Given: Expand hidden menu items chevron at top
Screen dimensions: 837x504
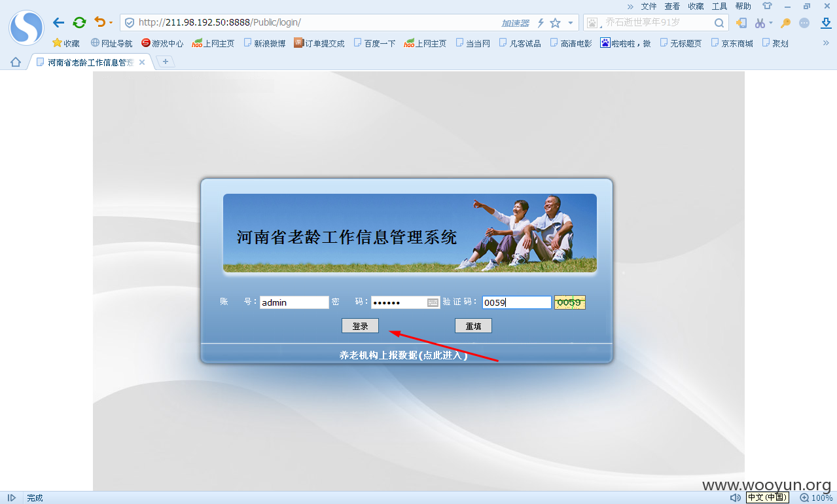Looking at the screenshot, I should (630, 6).
